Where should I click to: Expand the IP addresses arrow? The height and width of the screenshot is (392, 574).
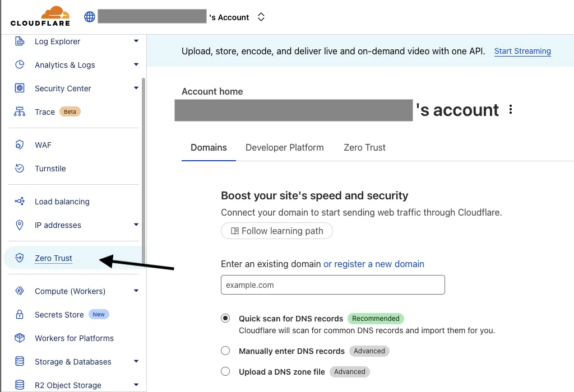[x=136, y=225]
